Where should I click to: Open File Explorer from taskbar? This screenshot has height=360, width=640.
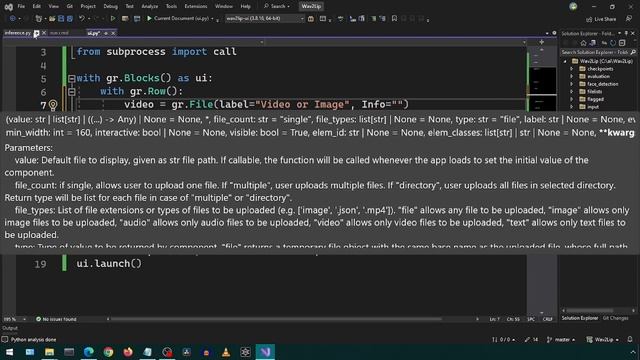pyautogui.click(x=49, y=352)
